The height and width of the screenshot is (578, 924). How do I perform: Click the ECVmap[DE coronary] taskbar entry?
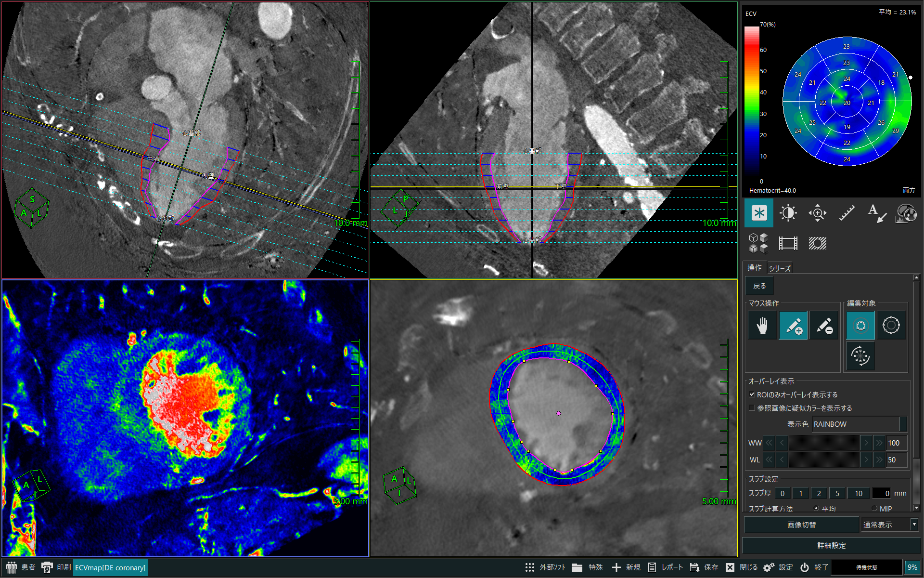click(x=110, y=567)
